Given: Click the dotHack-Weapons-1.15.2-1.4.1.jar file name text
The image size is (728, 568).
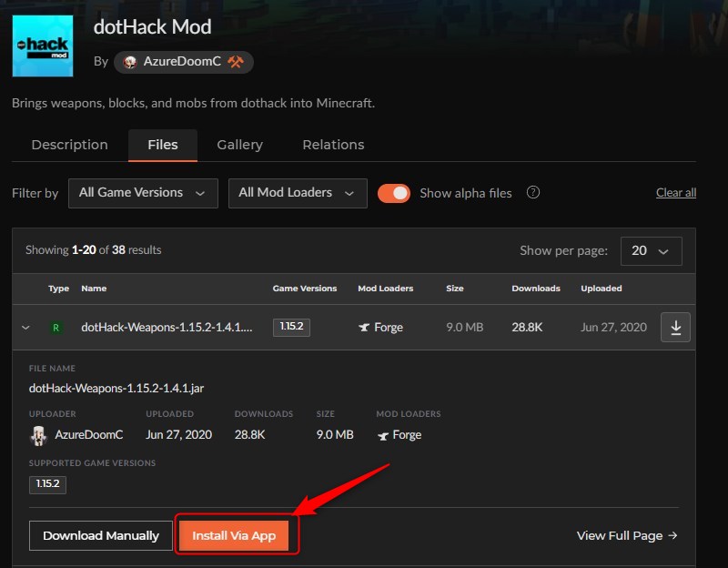Looking at the screenshot, I should pos(116,389).
